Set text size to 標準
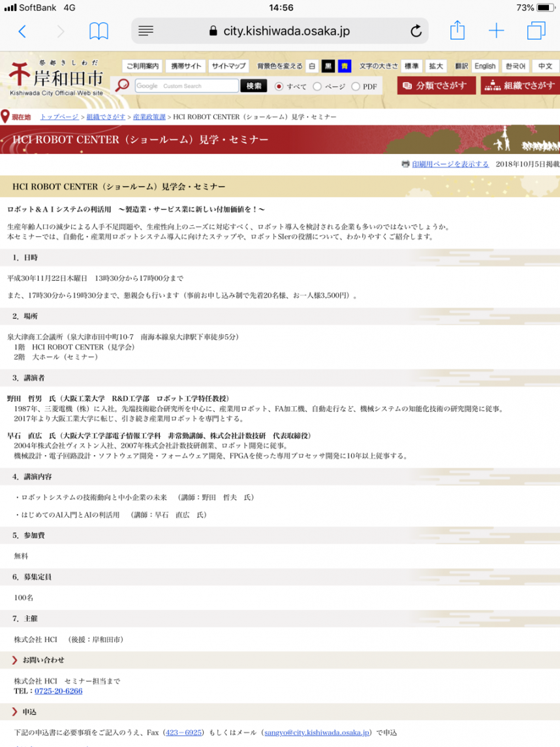This screenshot has width=560, height=747. click(411, 66)
